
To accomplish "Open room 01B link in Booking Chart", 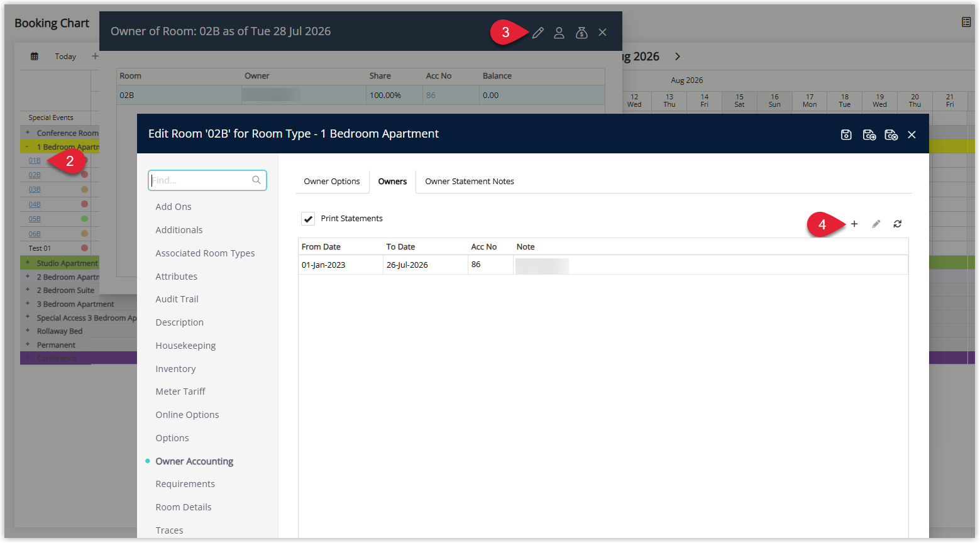I will pos(35,161).
